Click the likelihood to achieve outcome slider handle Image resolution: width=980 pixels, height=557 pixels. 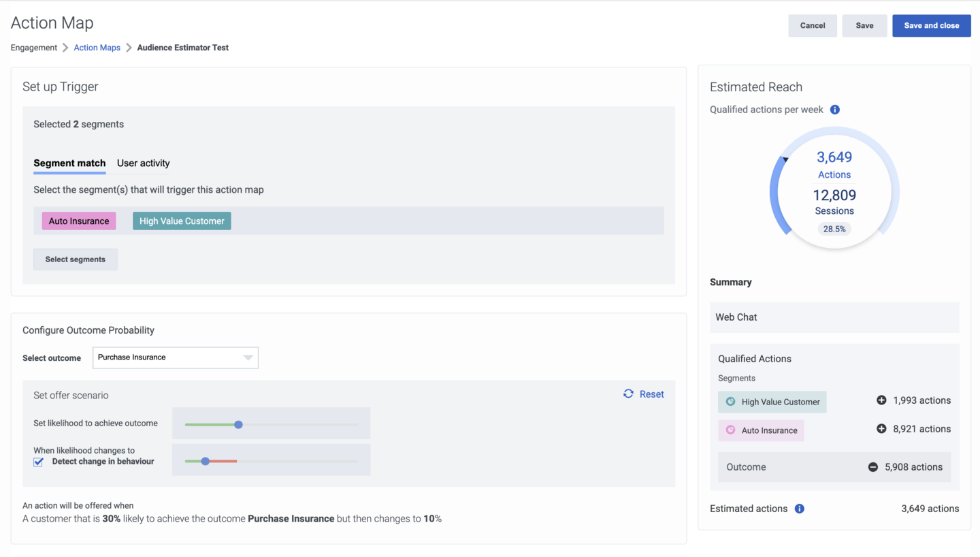(238, 424)
